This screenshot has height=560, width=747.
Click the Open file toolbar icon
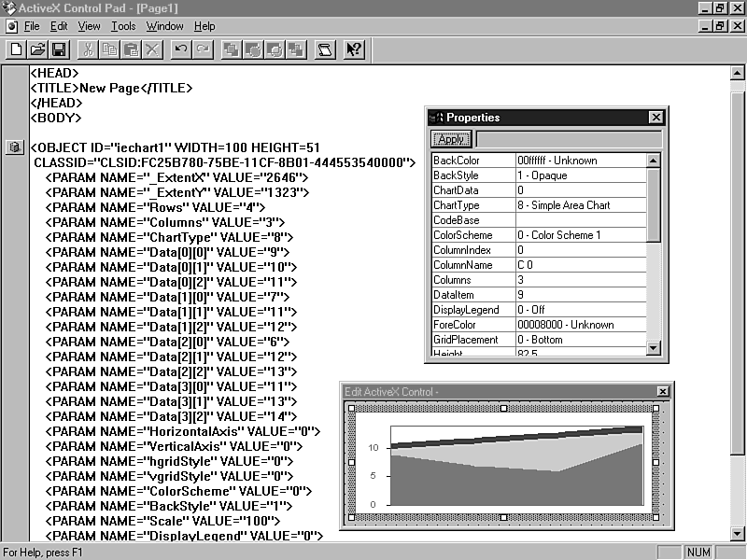[37, 49]
